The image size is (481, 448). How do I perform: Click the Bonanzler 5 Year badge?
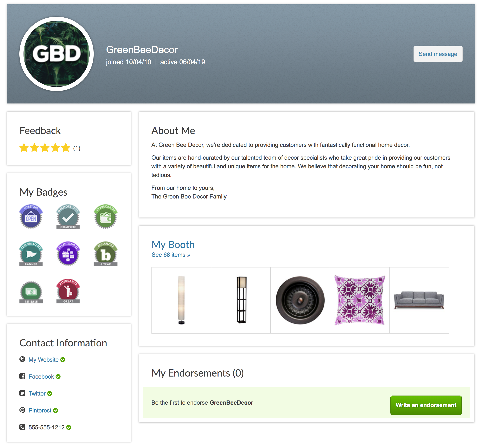click(105, 254)
